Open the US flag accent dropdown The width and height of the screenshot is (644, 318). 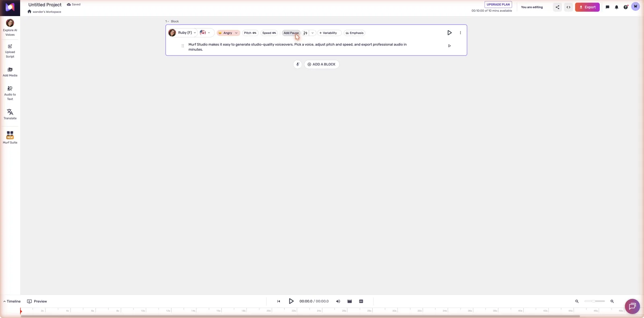[x=205, y=33]
